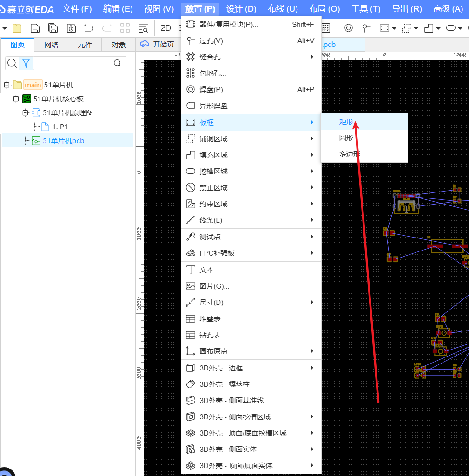Expand 挖槽区域 submenu

click(251, 171)
